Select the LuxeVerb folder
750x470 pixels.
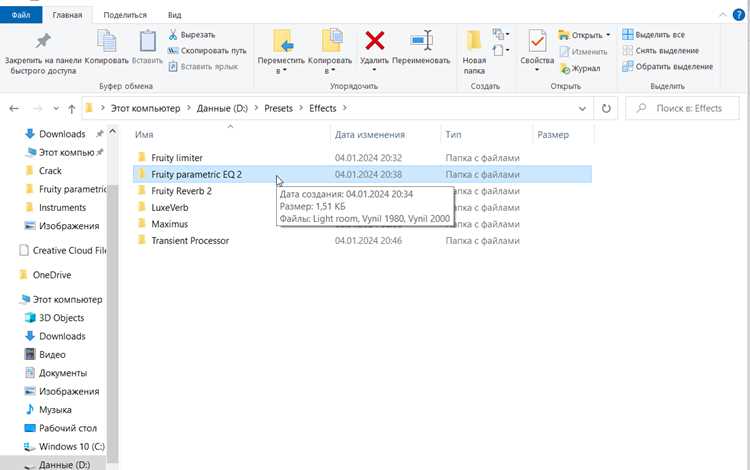point(170,208)
